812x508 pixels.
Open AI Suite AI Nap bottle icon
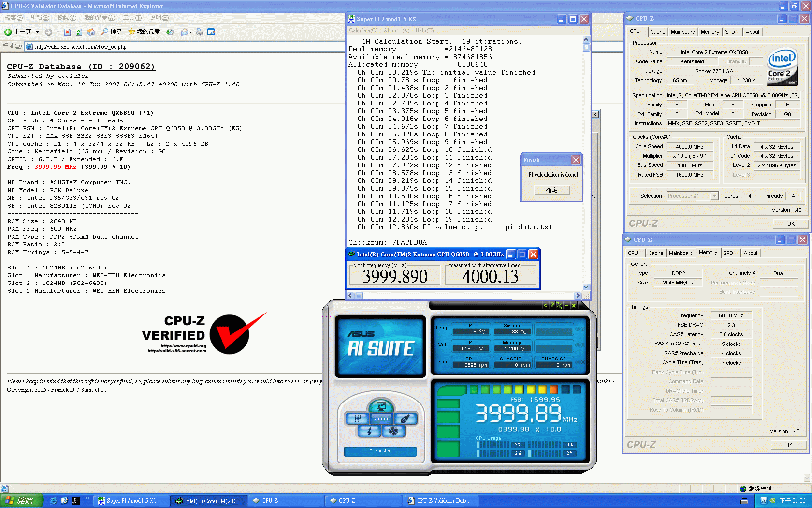(x=406, y=418)
